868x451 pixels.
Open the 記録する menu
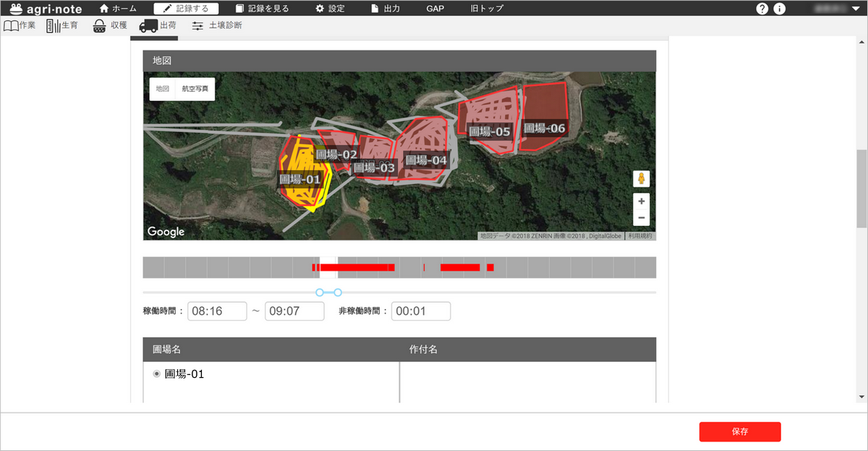click(x=187, y=9)
